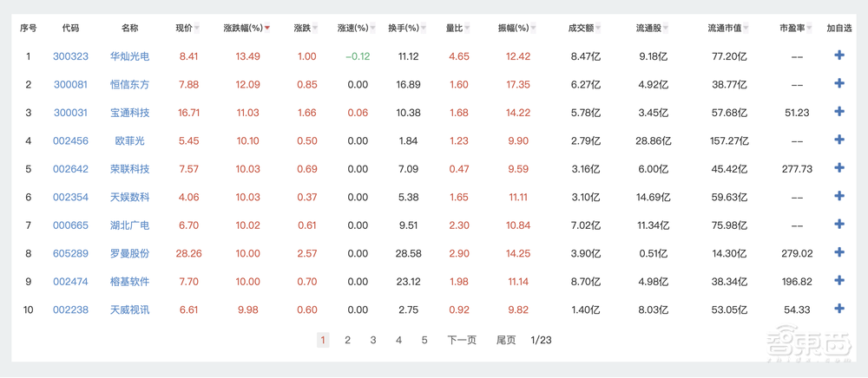Open stock code 000665

tap(70, 225)
